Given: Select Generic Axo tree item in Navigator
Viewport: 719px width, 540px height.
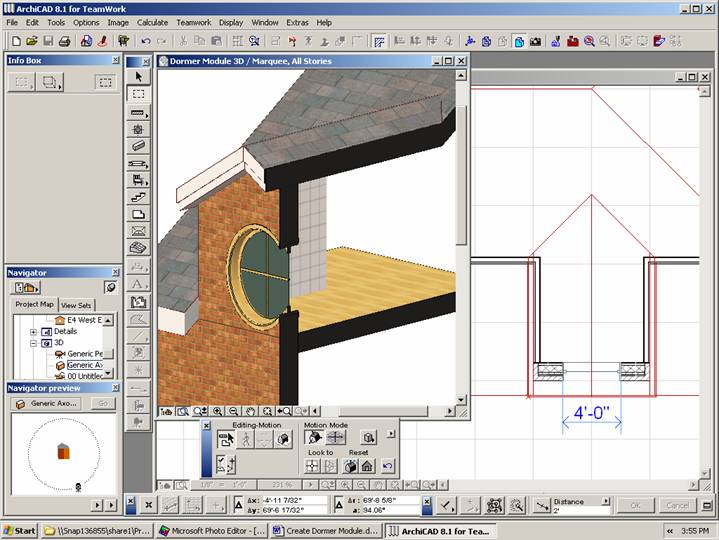Looking at the screenshot, I should coord(84,365).
